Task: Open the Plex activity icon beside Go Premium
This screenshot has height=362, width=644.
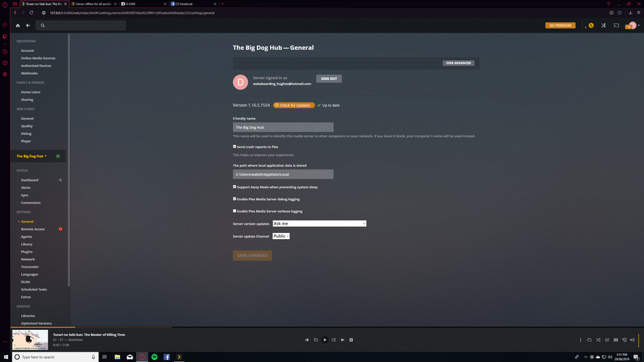Action: coord(591,25)
